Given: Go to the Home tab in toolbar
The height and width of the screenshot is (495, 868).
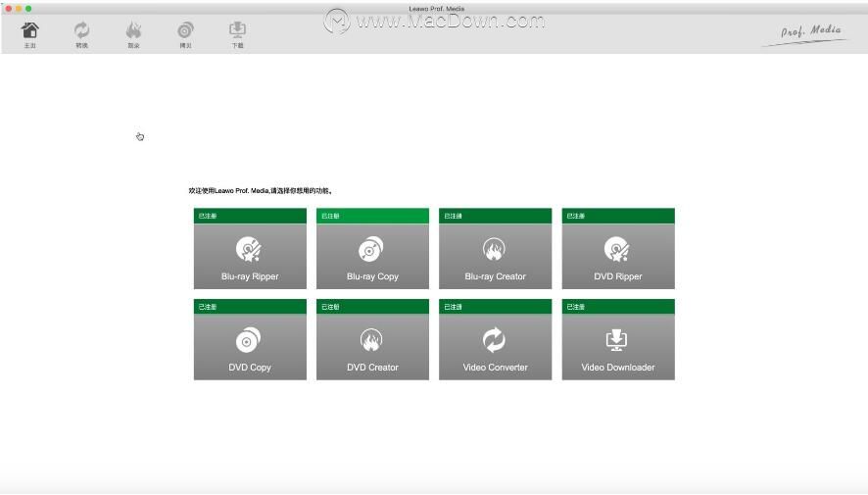Looking at the screenshot, I should click(30, 35).
